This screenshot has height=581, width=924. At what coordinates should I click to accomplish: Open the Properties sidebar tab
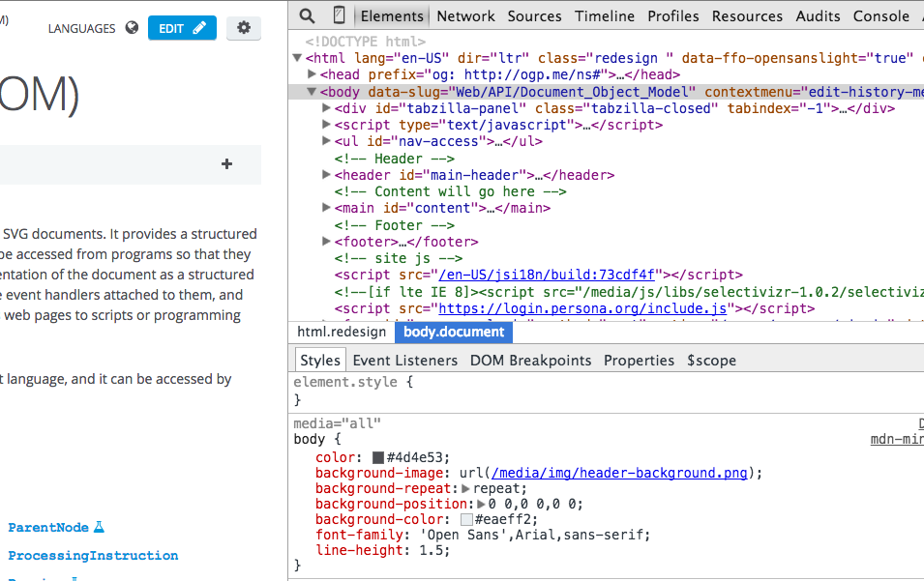tap(639, 361)
